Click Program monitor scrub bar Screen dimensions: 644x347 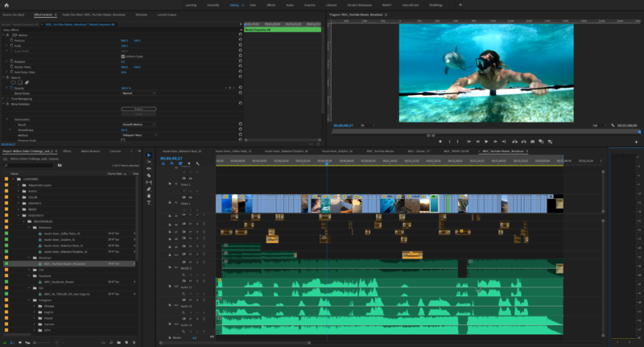(x=486, y=132)
